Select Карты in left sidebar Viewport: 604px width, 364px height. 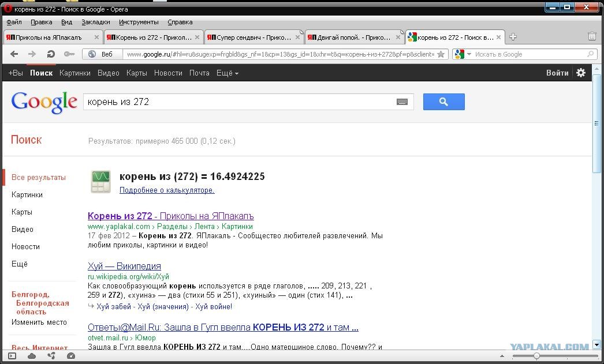coord(22,212)
